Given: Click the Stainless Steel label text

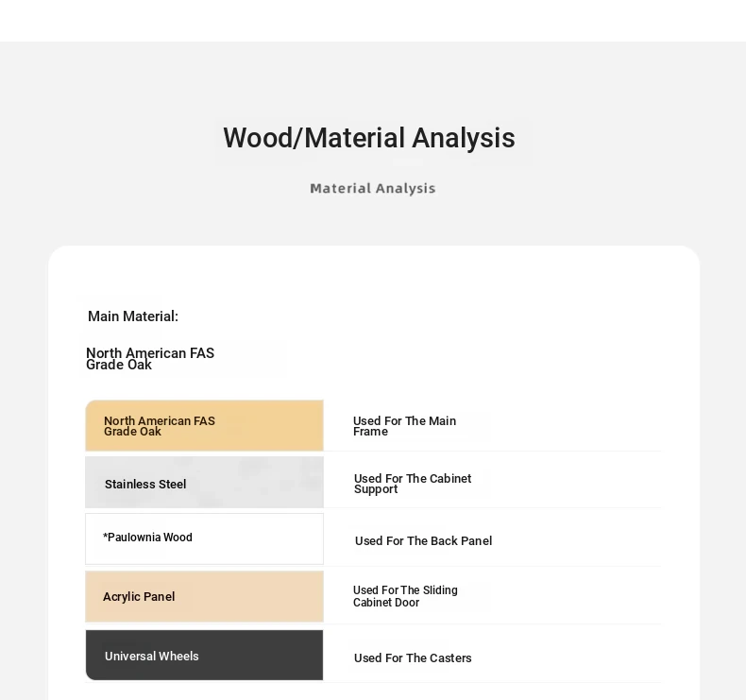Looking at the screenshot, I should (x=145, y=485).
